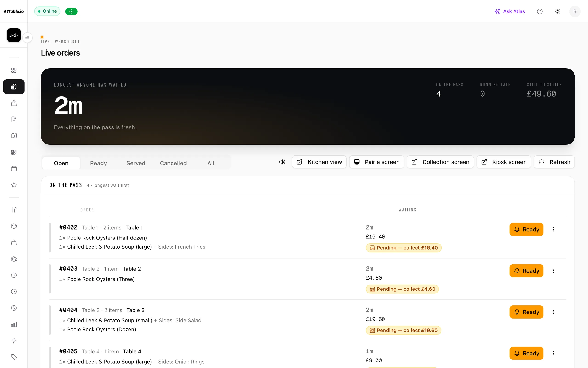
Task: Click the green checkmark status pill
Action: click(71, 11)
